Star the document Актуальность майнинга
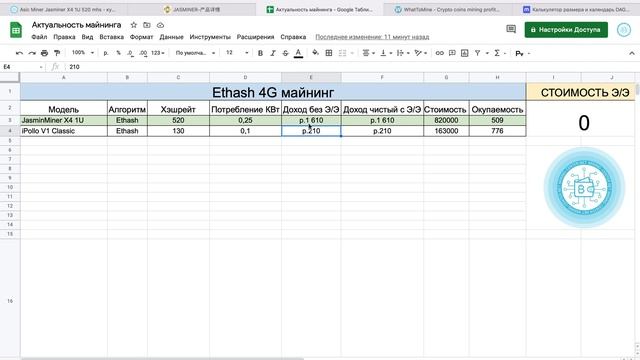Viewport: 640px width, 360px height. (x=133, y=25)
